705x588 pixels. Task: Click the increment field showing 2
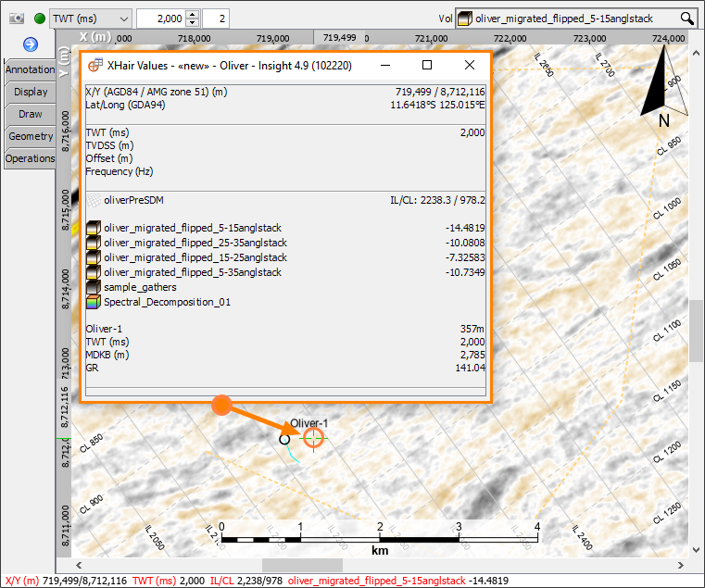coord(216,19)
